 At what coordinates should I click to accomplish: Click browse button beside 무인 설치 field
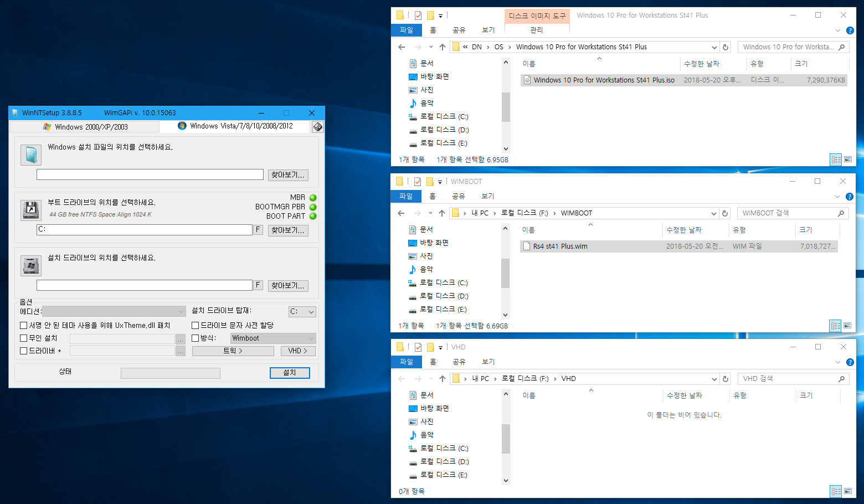pyautogui.click(x=181, y=338)
